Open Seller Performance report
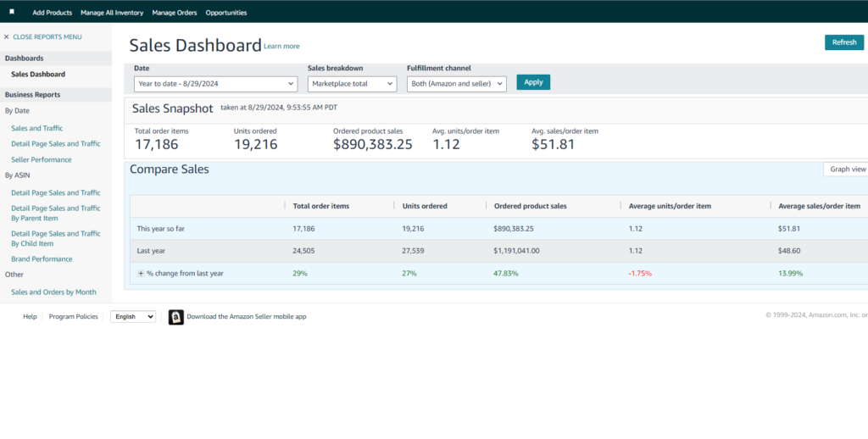This screenshot has height=439, width=868. (42, 159)
